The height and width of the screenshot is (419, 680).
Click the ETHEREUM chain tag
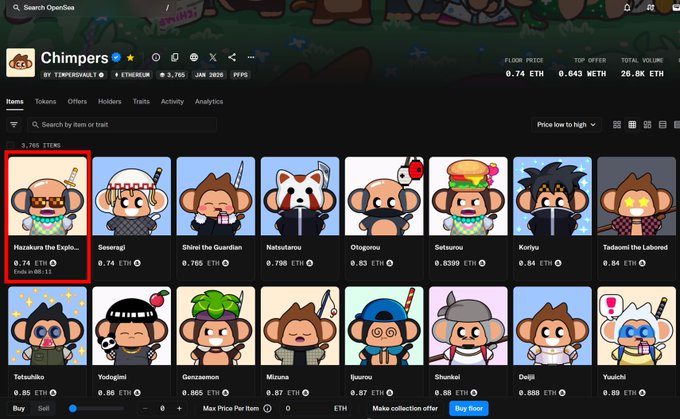(132, 75)
